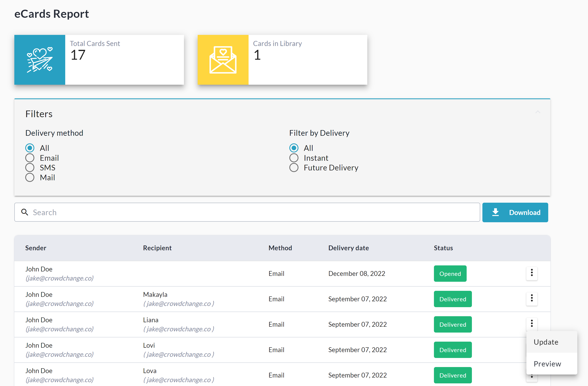Select SMS delivery method radio
The width and height of the screenshot is (588, 386).
pos(30,168)
